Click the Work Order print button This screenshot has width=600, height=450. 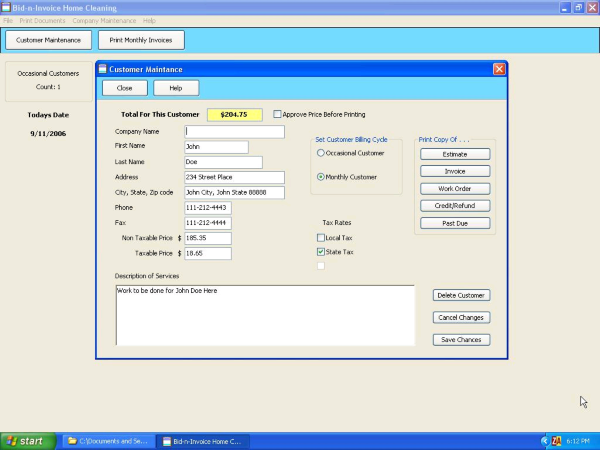tap(454, 188)
